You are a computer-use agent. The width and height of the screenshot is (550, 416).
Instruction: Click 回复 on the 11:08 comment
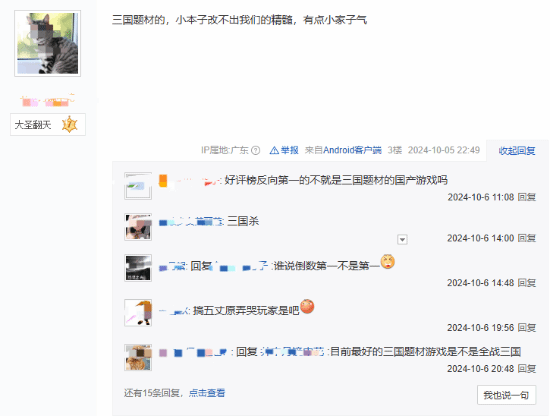point(527,197)
